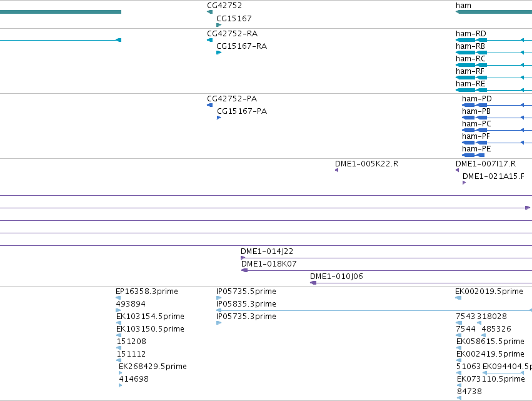Select EST EK073110.5prime
Viewport: 532px width, 401px height.
coord(491,379)
